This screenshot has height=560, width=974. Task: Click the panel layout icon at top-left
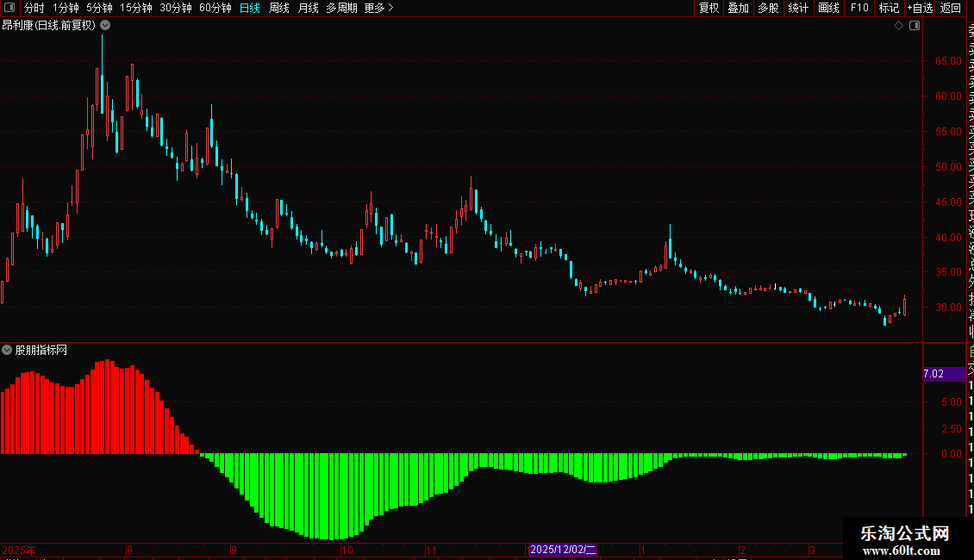tap(9, 8)
